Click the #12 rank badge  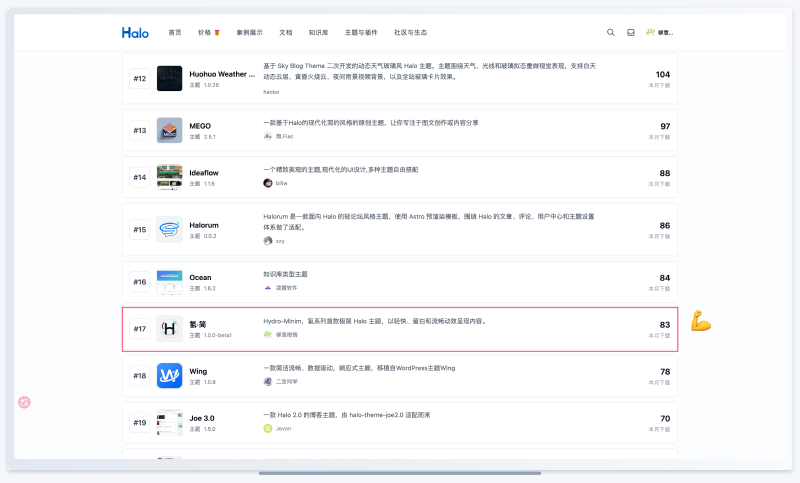click(x=140, y=79)
